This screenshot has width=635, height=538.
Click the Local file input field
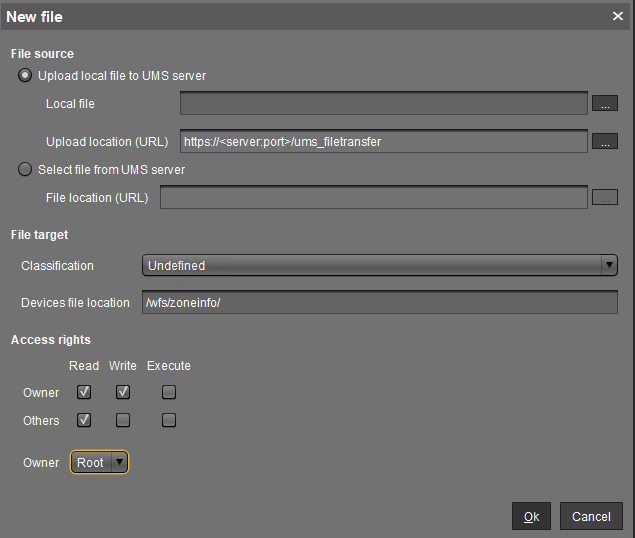[384, 103]
